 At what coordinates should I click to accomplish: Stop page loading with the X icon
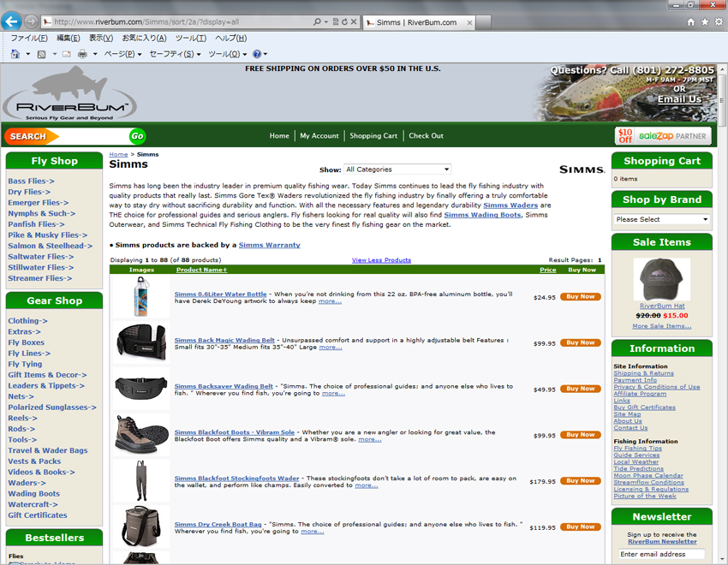point(354,21)
